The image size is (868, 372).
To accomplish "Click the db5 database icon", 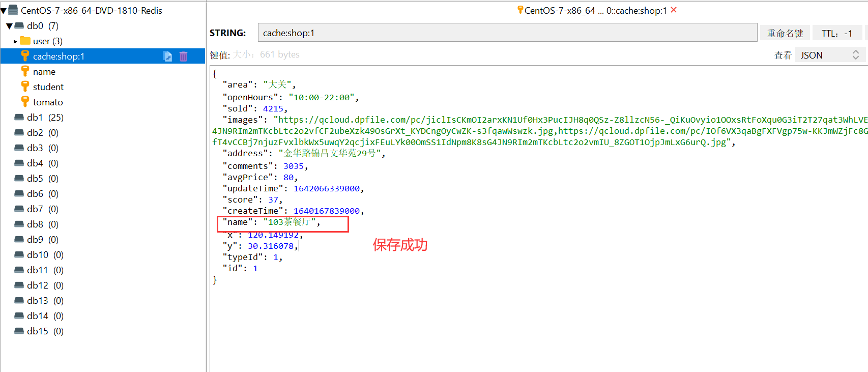I will [x=19, y=178].
